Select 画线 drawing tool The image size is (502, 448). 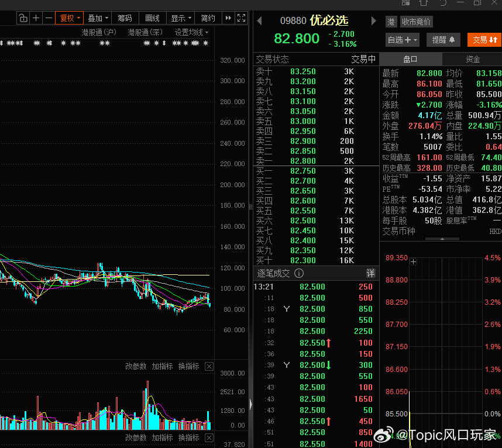[x=152, y=18]
